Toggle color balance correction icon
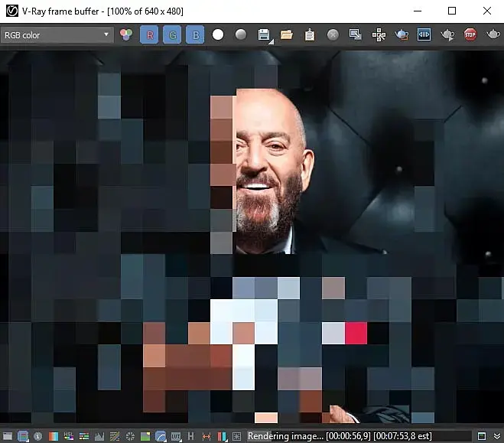This screenshot has height=443, width=504. (x=84, y=436)
